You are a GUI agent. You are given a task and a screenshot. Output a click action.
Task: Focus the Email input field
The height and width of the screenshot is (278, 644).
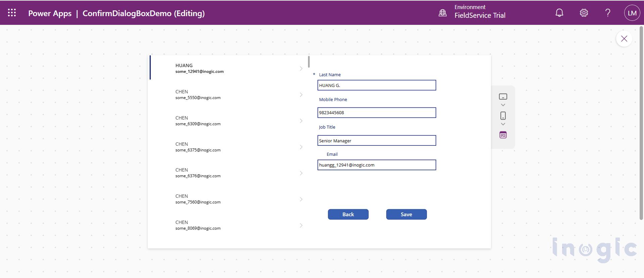[377, 165]
